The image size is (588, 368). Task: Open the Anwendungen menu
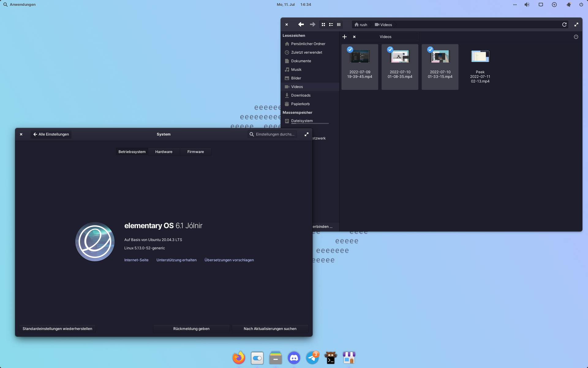(x=19, y=5)
